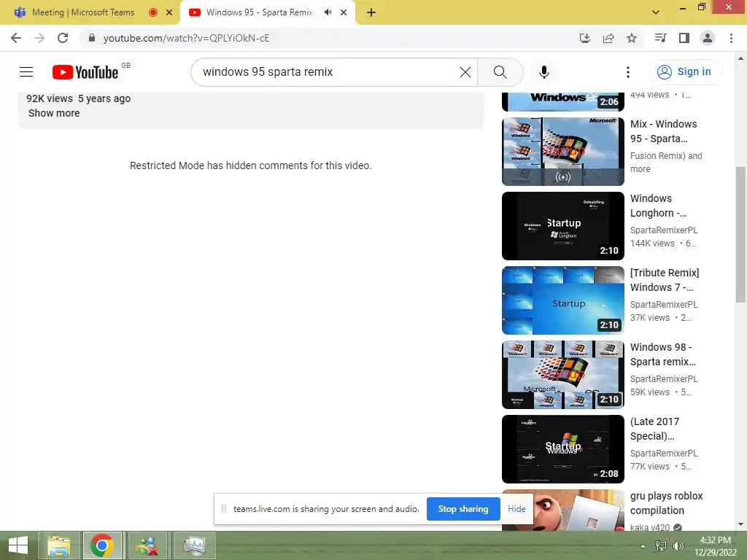747x560 pixels.
Task: Open the chart-monitor icon on the taskbar
Action: pyautogui.click(x=194, y=545)
